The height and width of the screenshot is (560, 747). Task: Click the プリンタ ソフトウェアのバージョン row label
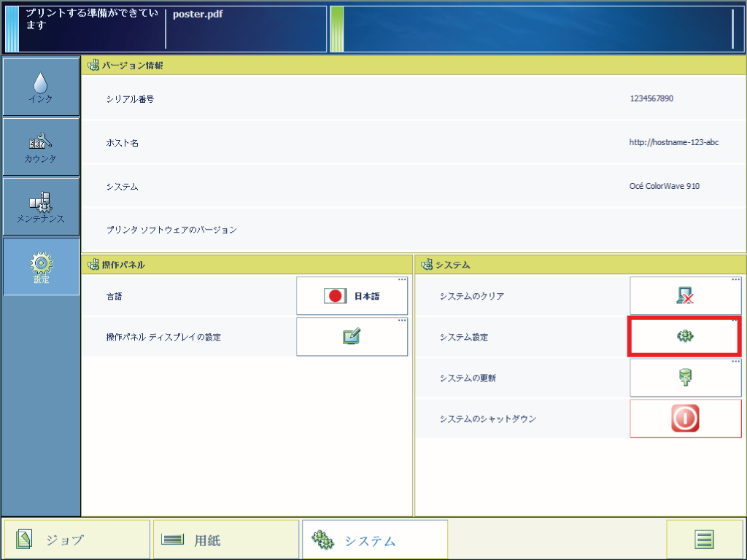[x=171, y=230]
